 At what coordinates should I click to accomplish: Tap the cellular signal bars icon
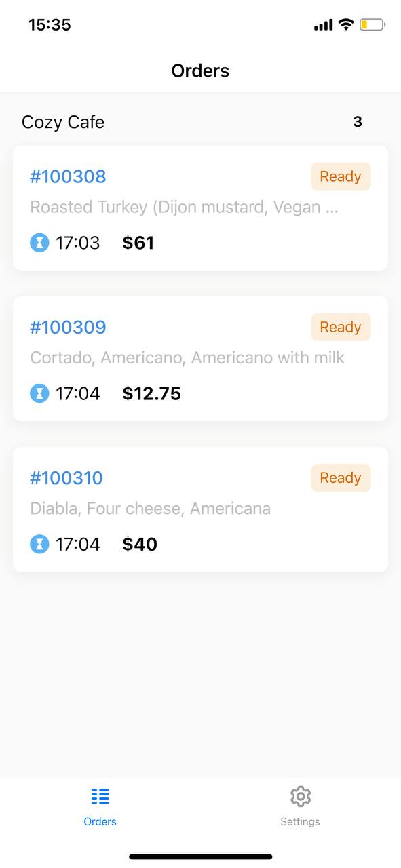point(324,26)
